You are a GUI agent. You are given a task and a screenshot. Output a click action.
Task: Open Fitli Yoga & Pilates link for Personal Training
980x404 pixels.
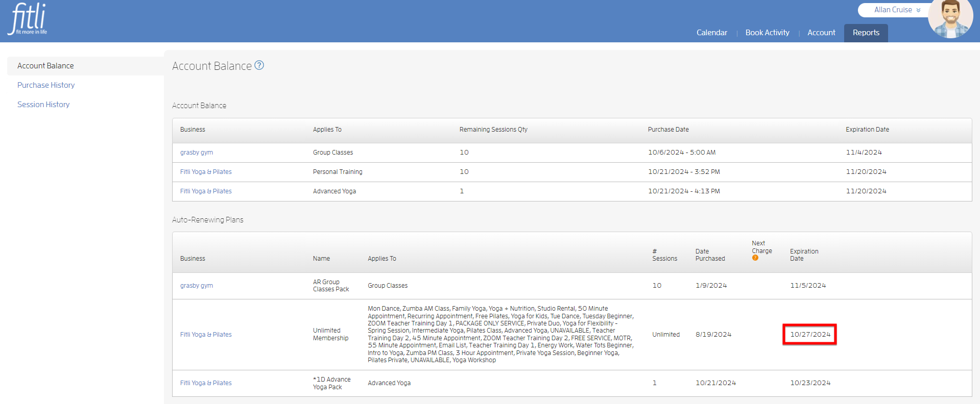[206, 172]
